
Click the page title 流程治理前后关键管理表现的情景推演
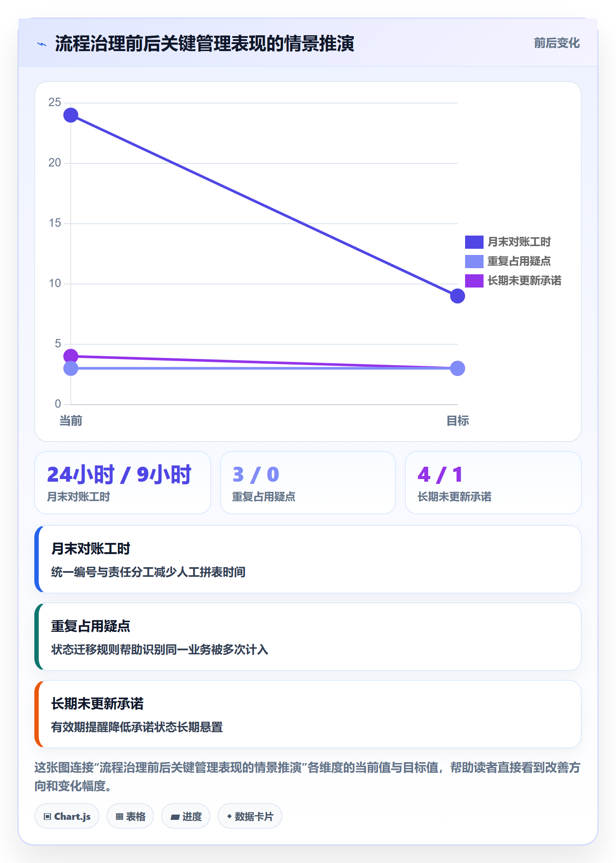(x=205, y=44)
